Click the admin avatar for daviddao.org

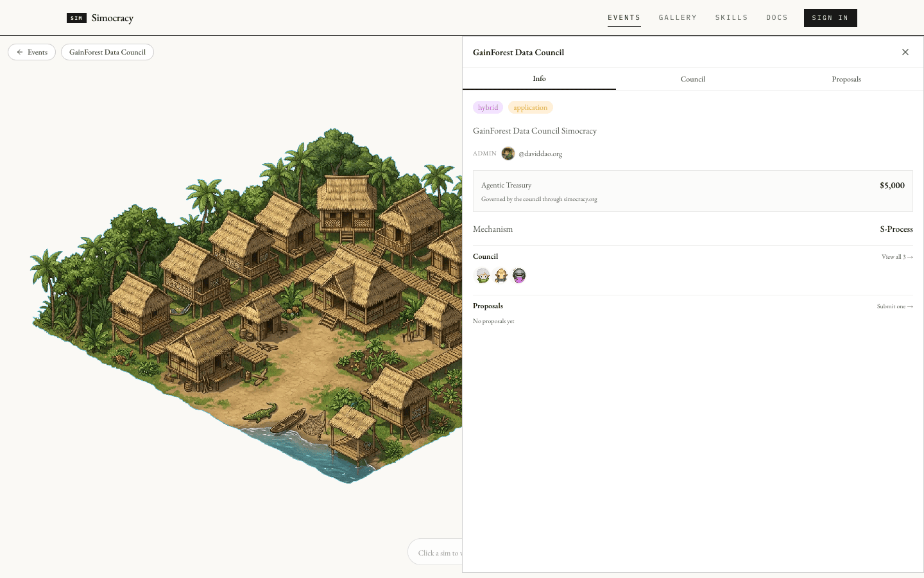pos(508,153)
